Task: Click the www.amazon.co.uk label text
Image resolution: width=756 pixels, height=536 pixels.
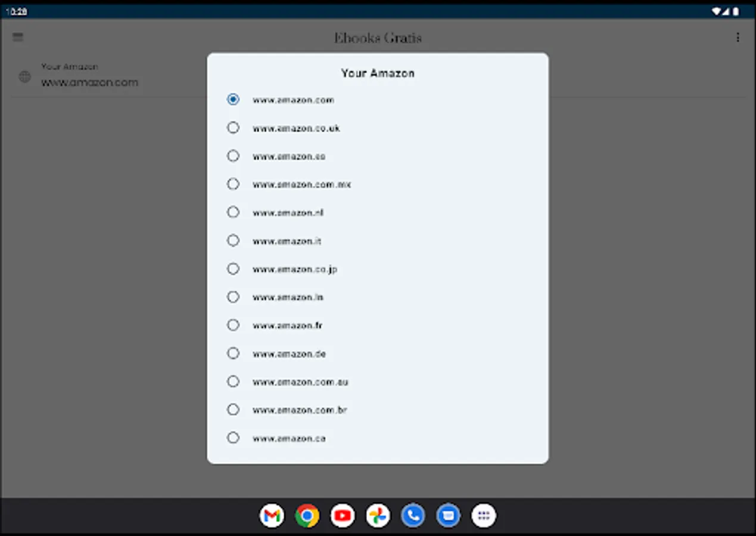Action: [296, 128]
